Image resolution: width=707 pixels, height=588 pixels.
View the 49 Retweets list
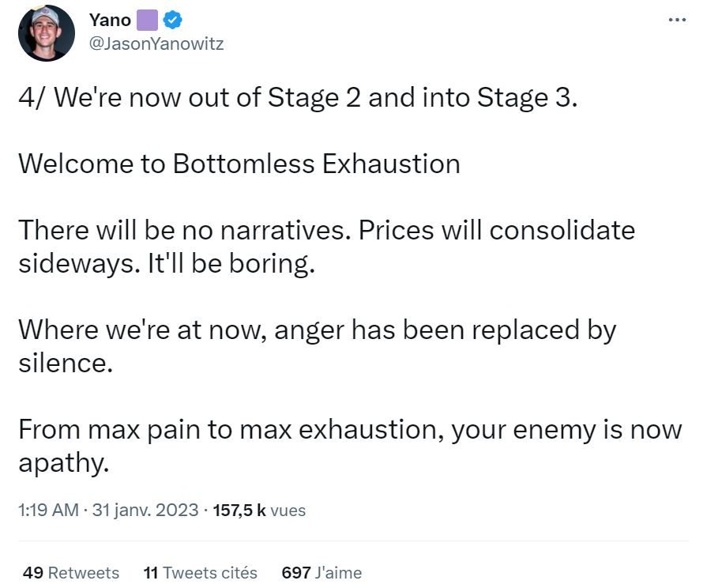71,573
